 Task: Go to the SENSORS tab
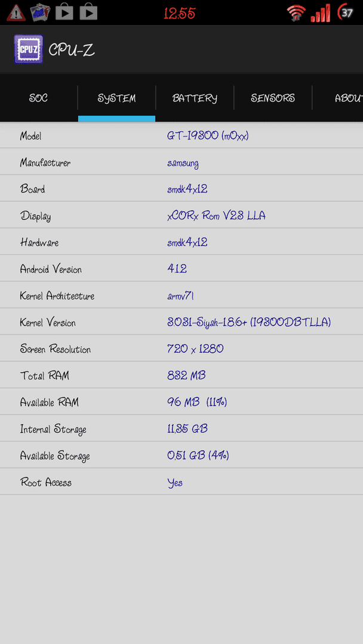click(x=273, y=98)
